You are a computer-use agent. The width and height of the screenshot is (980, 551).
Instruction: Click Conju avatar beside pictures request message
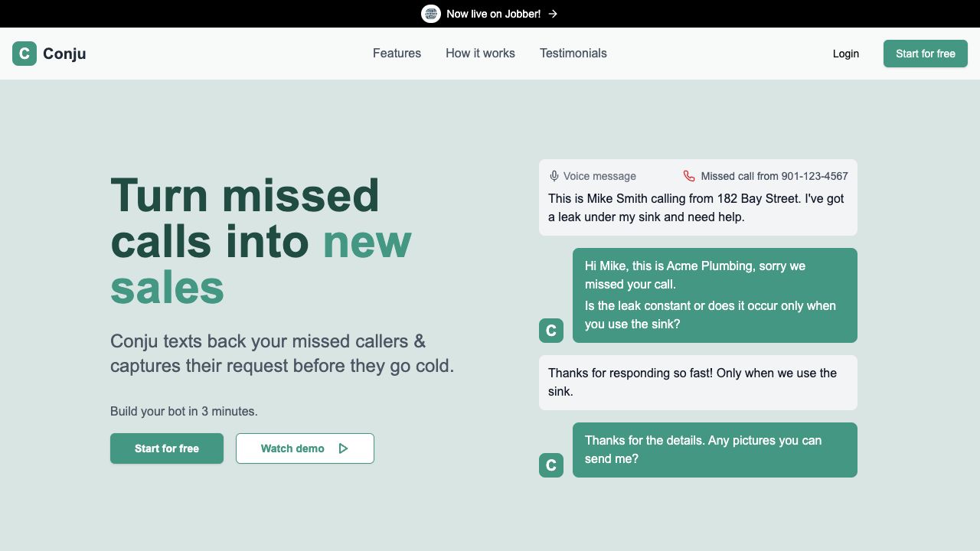(x=551, y=465)
